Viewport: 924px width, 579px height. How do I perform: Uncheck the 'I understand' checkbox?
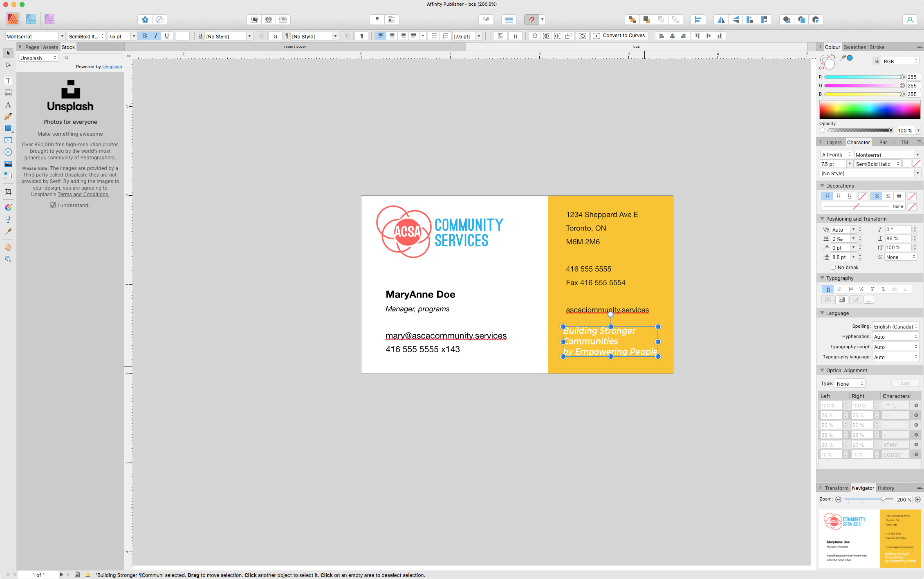click(x=53, y=205)
